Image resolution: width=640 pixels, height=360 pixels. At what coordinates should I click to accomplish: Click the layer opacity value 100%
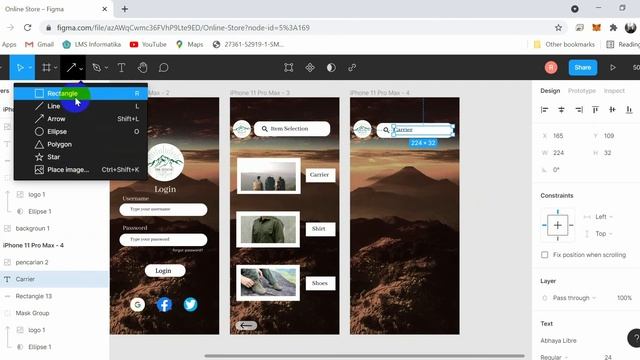[x=624, y=298]
